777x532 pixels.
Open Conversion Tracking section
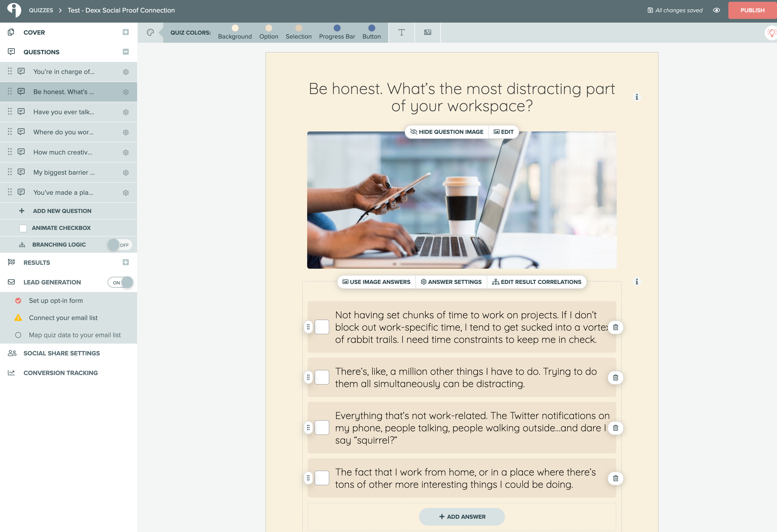click(60, 373)
